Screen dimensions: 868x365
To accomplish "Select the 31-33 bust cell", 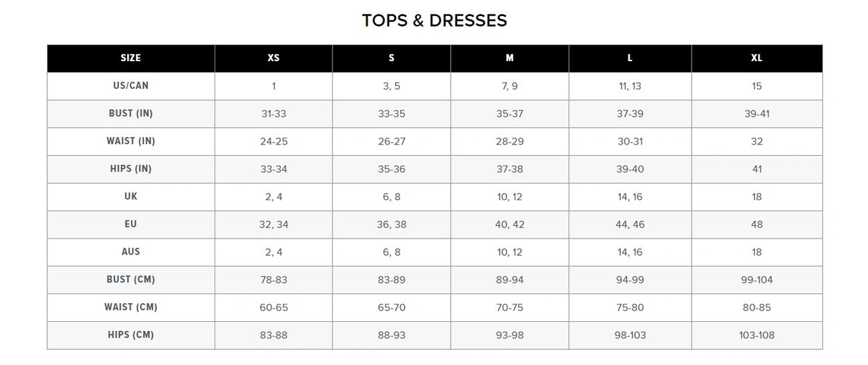I will tap(274, 114).
